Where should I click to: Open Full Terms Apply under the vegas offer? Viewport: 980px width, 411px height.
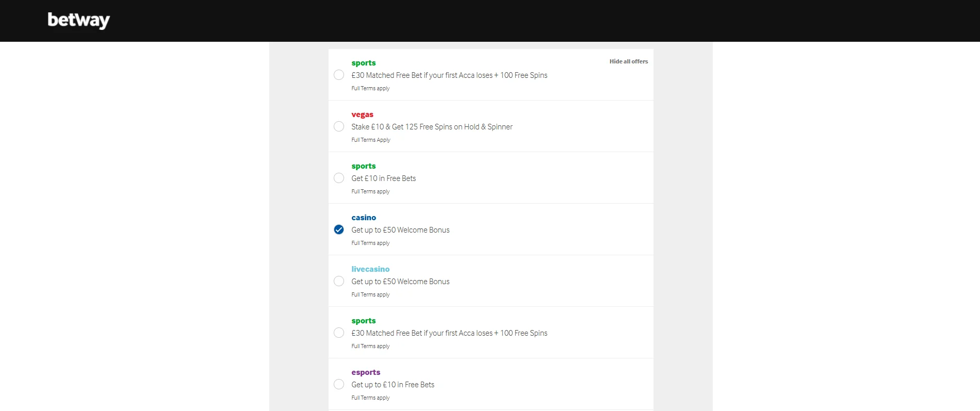tap(370, 140)
